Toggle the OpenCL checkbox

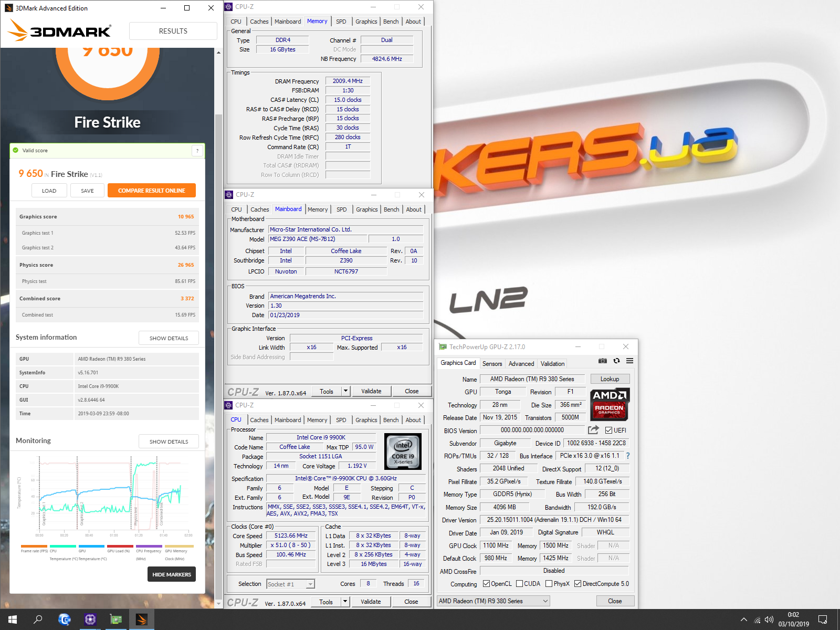coord(486,583)
